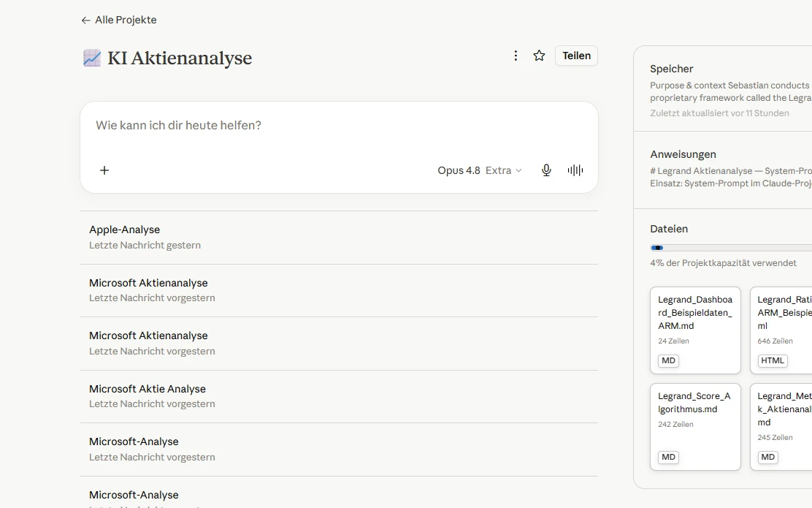This screenshot has height=508, width=812.
Task: Open the Microsoft Aktie Analyse chat
Action: [x=340, y=396]
